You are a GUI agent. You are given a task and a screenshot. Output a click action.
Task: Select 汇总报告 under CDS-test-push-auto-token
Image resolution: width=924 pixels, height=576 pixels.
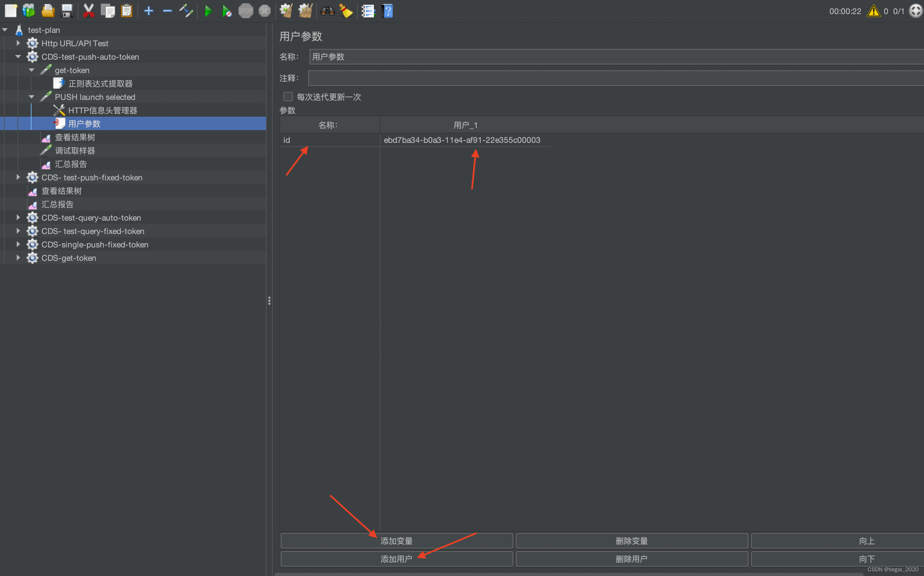71,164
